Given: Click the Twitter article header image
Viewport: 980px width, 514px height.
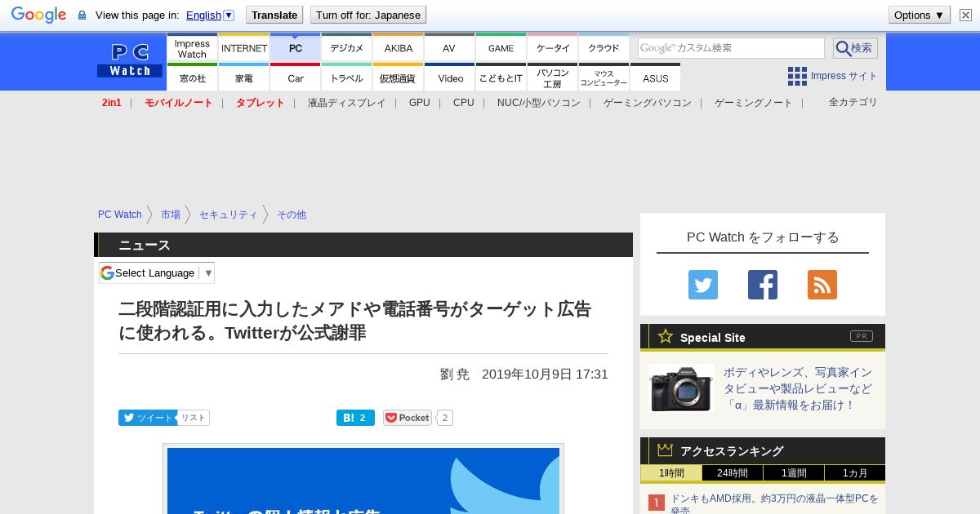Looking at the screenshot, I should pyautogui.click(x=363, y=480).
